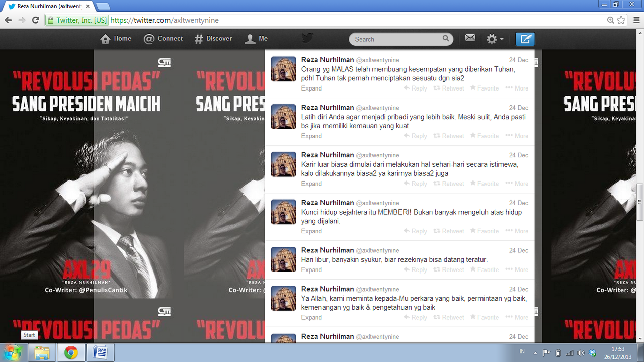The width and height of the screenshot is (644, 362).
Task: Click the search magnifier icon in the Search box
Action: pos(446,39)
